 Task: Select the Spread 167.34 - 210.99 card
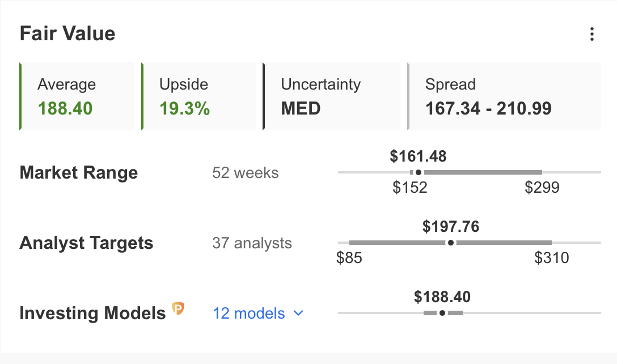pyautogui.click(x=504, y=96)
